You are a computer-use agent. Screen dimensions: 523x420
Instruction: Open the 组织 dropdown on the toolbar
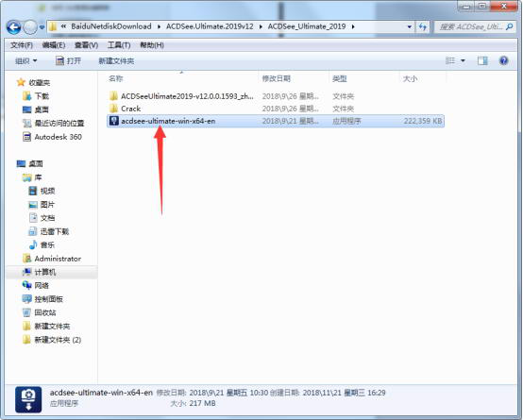click(26, 61)
